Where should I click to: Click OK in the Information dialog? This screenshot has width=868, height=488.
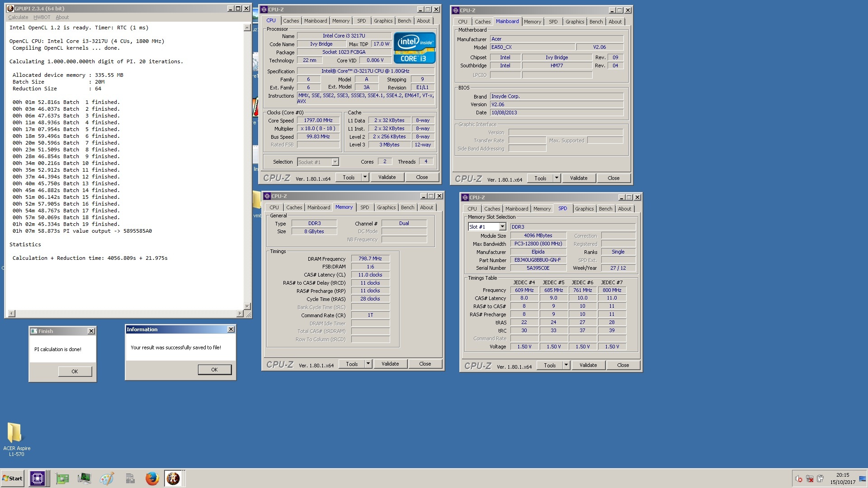coord(214,370)
